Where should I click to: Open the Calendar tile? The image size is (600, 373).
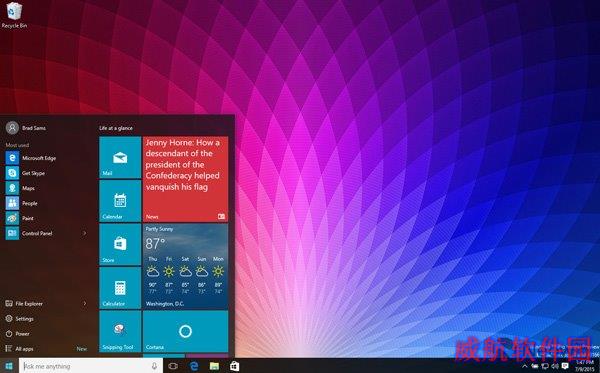tap(120, 201)
